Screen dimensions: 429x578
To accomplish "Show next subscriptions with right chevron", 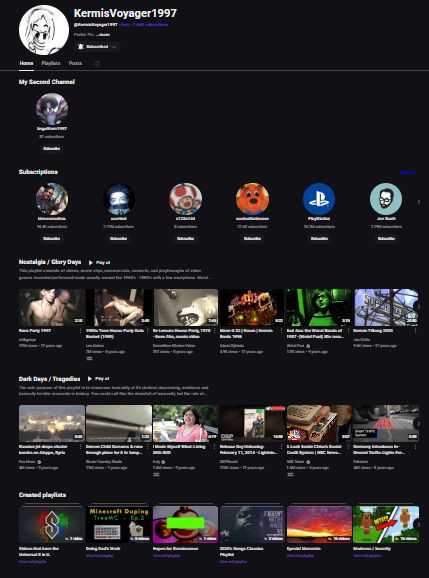I will point(418,202).
